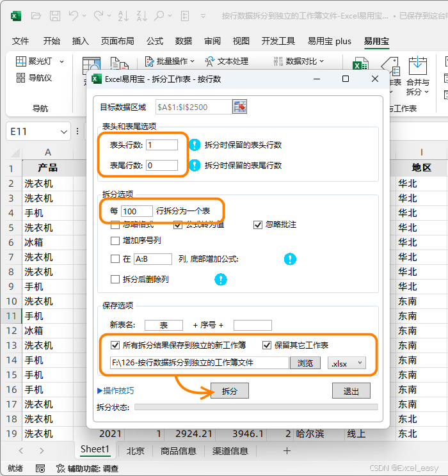The height and width of the screenshot is (476, 448).
Task: Click the form icon in quick access toolbar
Action: pyautogui.click(x=185, y=16)
